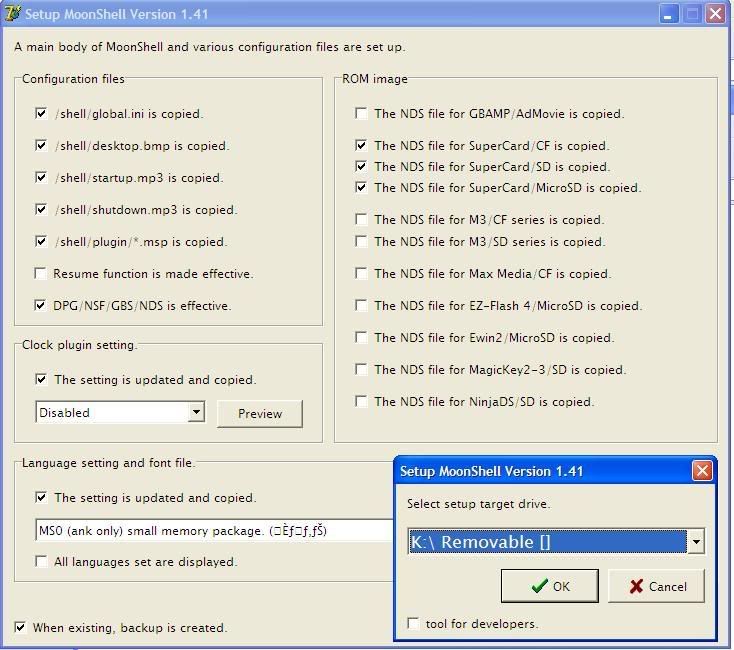734x650 pixels.
Task: Uncheck /shell/desktop.bmp is copied
Action: 41,146
